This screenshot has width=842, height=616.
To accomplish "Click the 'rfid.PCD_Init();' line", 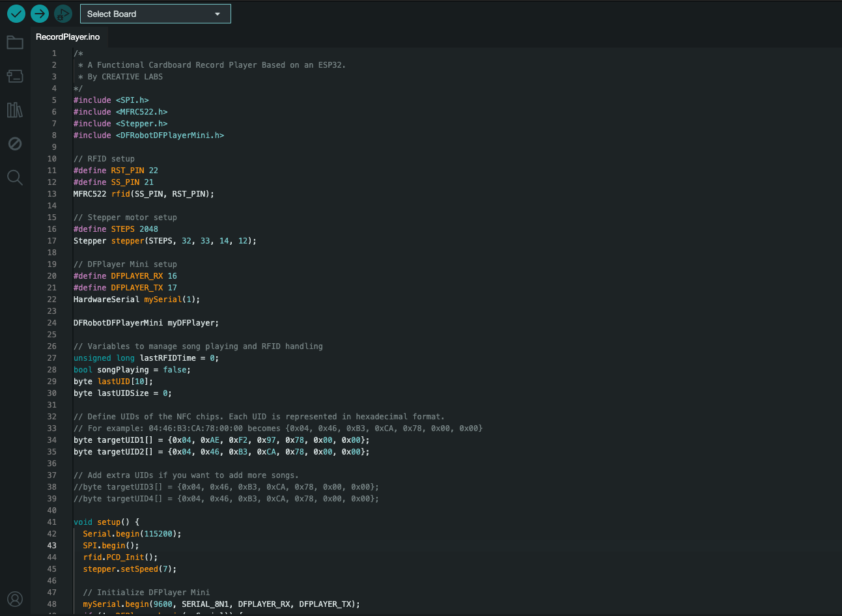I will point(120,557).
